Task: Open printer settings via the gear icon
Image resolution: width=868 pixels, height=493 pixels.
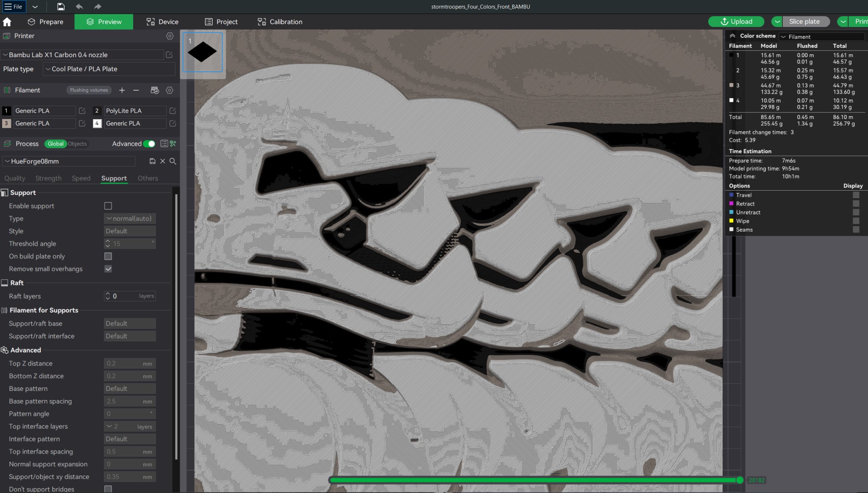Action: point(170,36)
